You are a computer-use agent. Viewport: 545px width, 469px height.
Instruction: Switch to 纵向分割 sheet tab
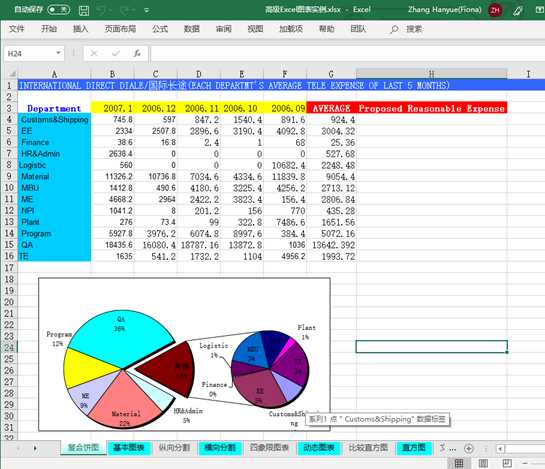coord(174,447)
